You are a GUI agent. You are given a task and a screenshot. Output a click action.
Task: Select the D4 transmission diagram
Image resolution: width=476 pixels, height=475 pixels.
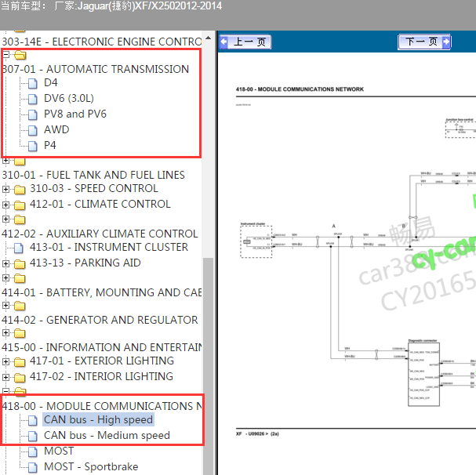coord(51,83)
